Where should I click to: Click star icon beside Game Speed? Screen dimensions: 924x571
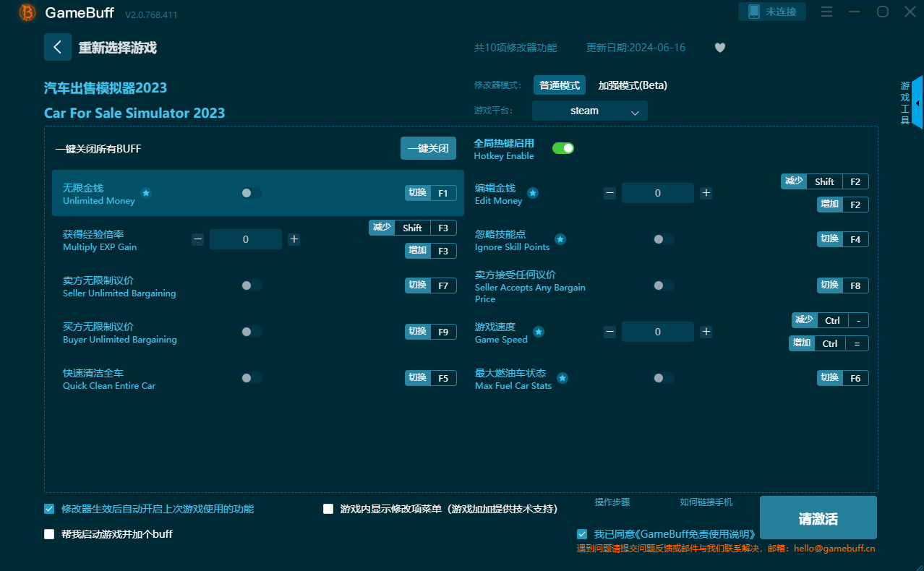pyautogui.click(x=539, y=332)
